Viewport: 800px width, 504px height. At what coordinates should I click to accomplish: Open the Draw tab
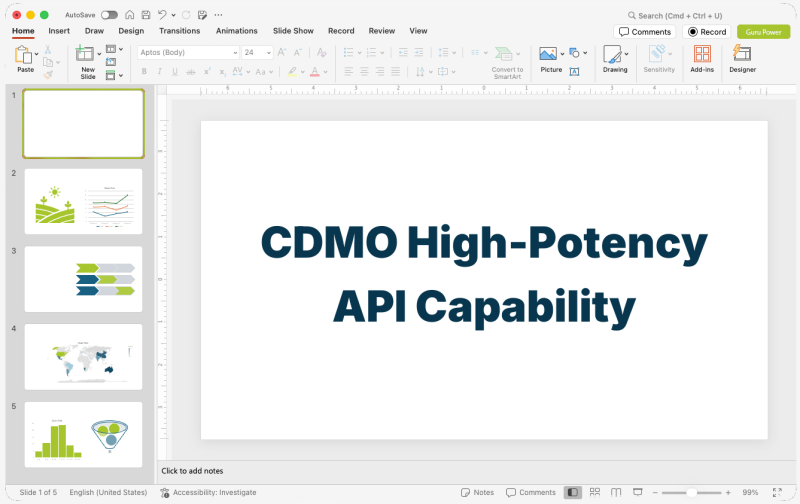[94, 31]
